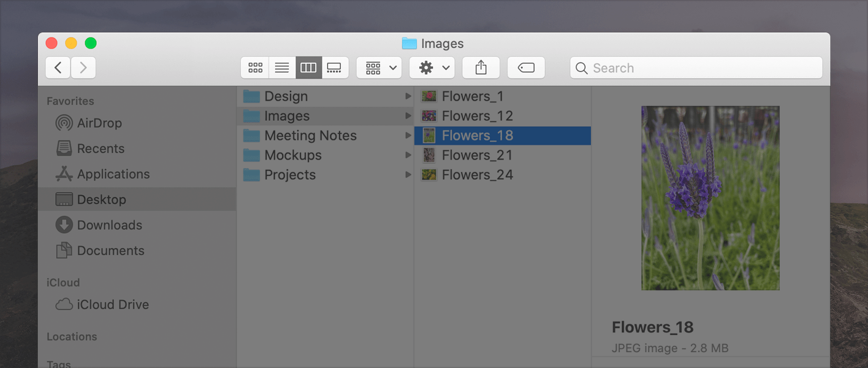Open Downloads in sidebar

pyautogui.click(x=138, y=225)
